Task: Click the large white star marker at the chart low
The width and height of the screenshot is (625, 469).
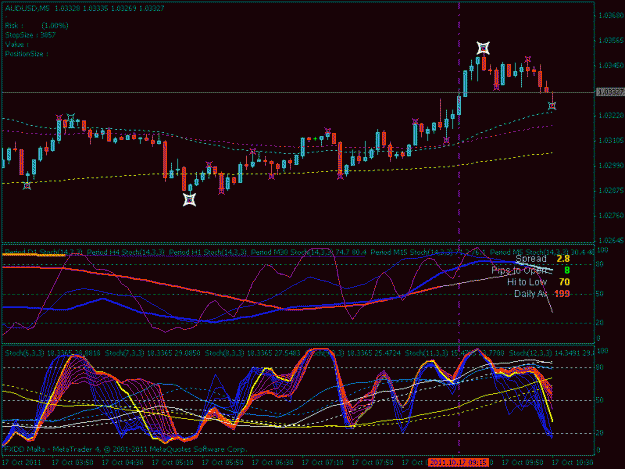Action: [189, 199]
